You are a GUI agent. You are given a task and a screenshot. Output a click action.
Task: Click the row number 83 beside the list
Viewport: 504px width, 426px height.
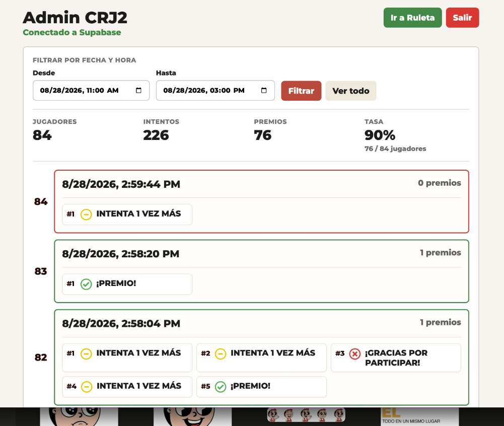tap(41, 271)
